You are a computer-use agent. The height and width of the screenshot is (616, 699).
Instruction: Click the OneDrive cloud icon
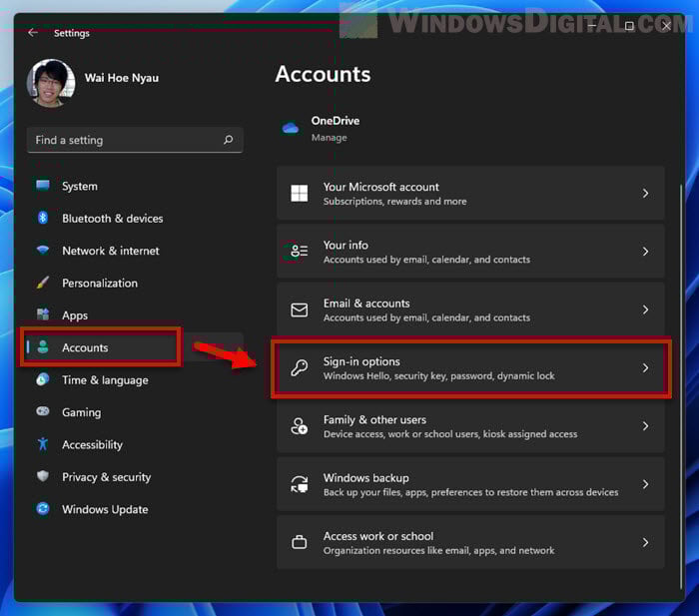(x=291, y=129)
